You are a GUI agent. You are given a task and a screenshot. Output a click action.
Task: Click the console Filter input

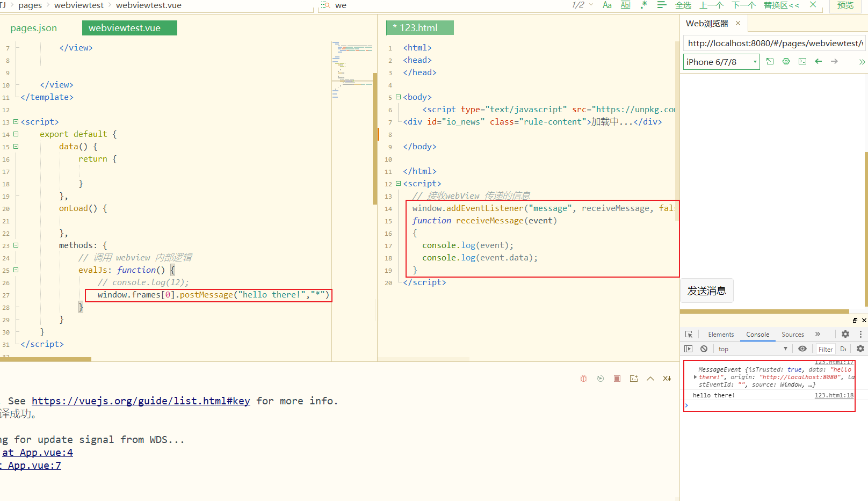(826, 349)
